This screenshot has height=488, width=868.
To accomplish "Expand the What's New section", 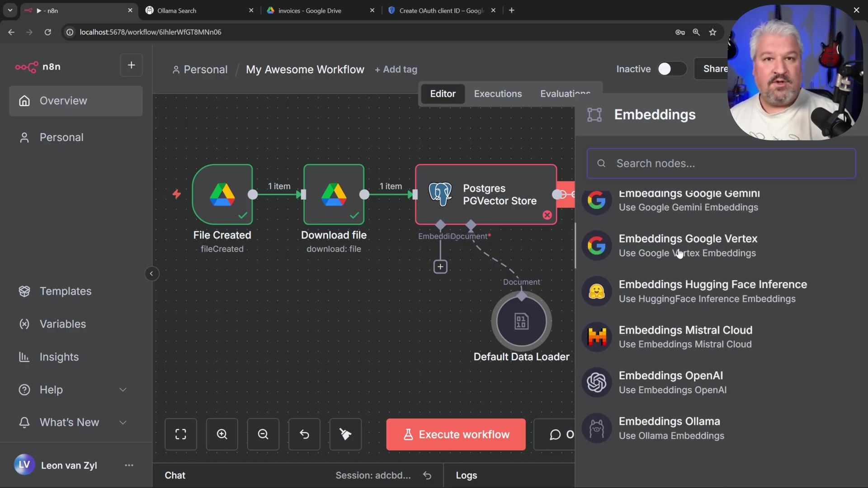I will [123, 422].
